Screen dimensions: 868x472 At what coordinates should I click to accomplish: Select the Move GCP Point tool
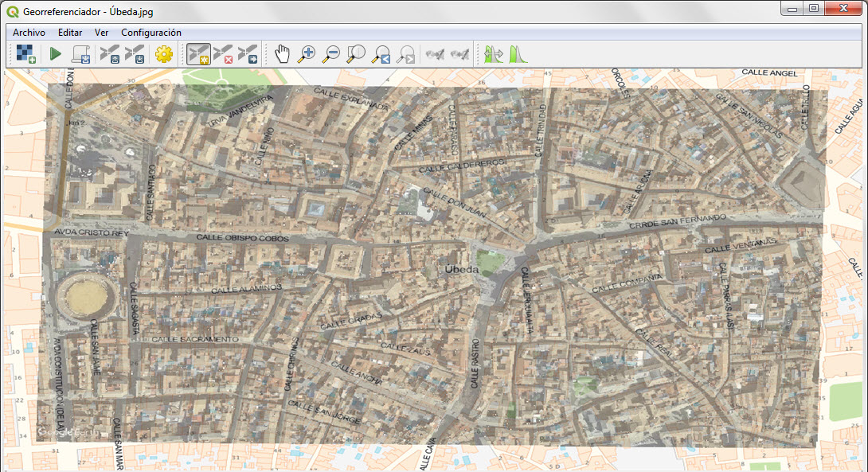pos(248,54)
